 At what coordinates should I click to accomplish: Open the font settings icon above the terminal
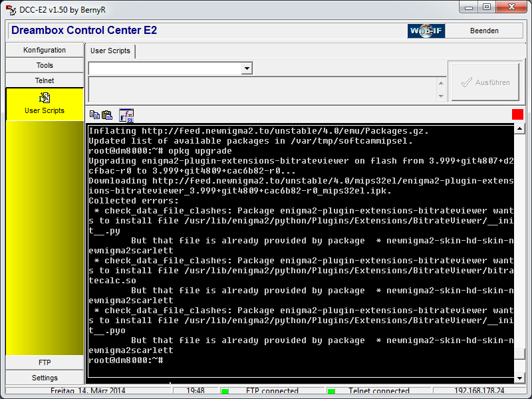pyautogui.click(x=126, y=115)
